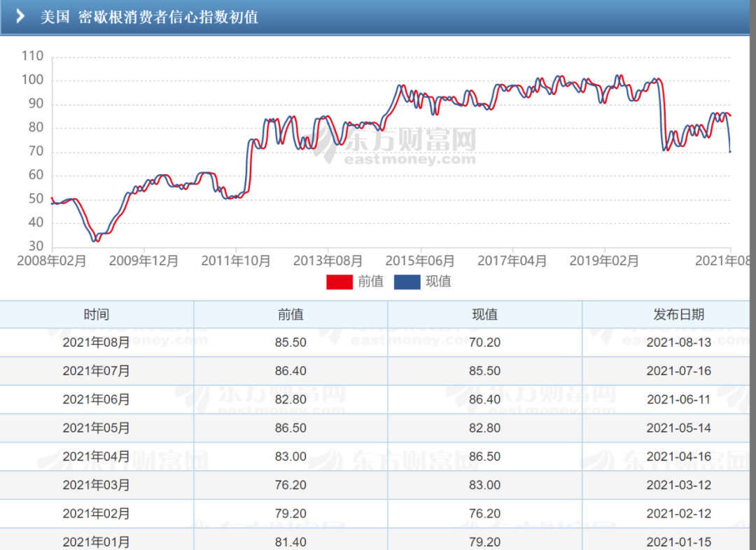Click the 70.20 current value cell
This screenshot has width=756, height=550.
(484, 343)
